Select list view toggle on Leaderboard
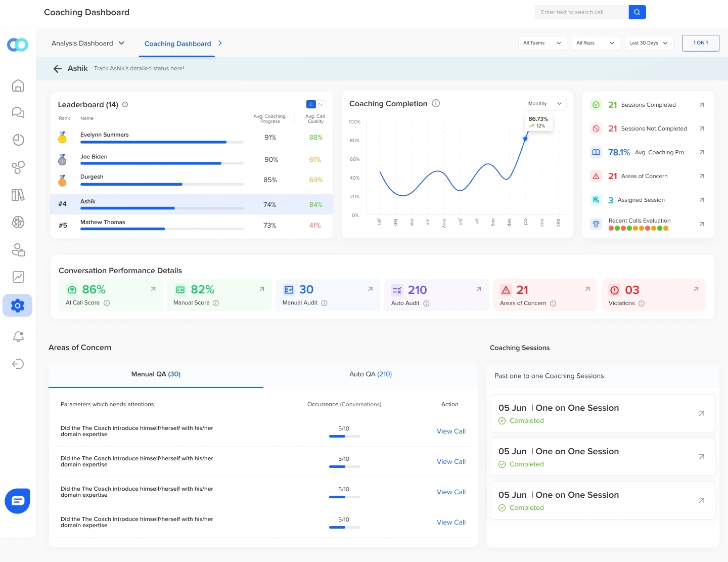728x562 pixels. (x=310, y=104)
